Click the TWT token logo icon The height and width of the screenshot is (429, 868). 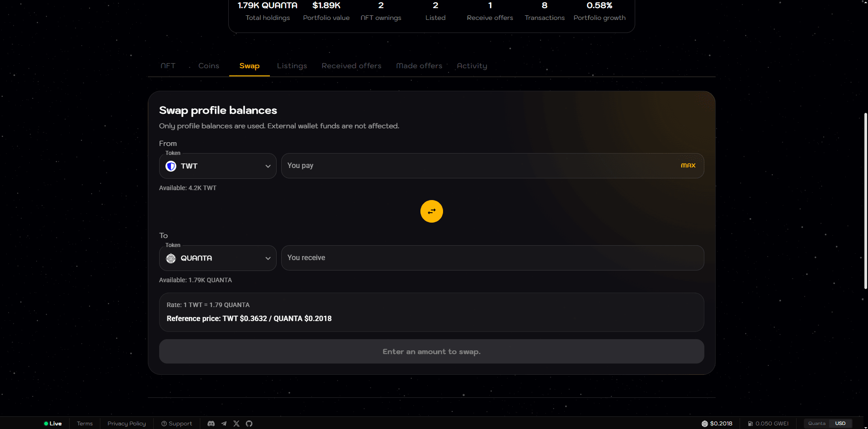point(171,166)
